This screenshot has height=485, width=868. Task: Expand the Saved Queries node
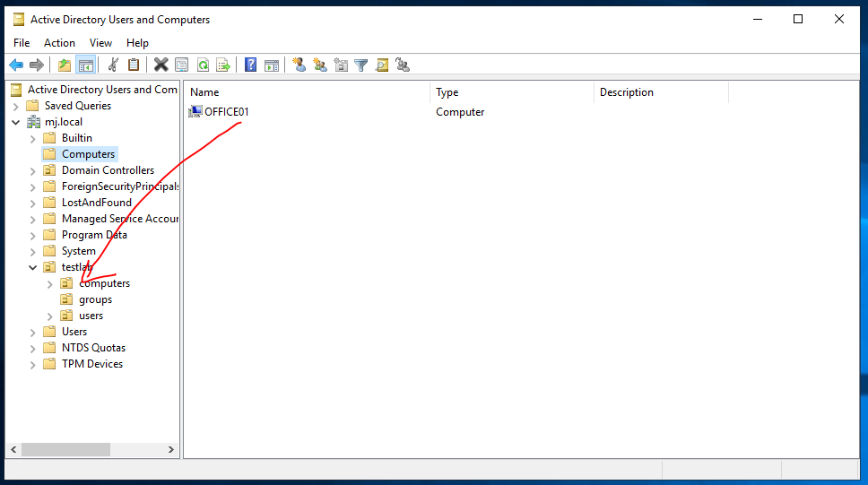(16, 107)
